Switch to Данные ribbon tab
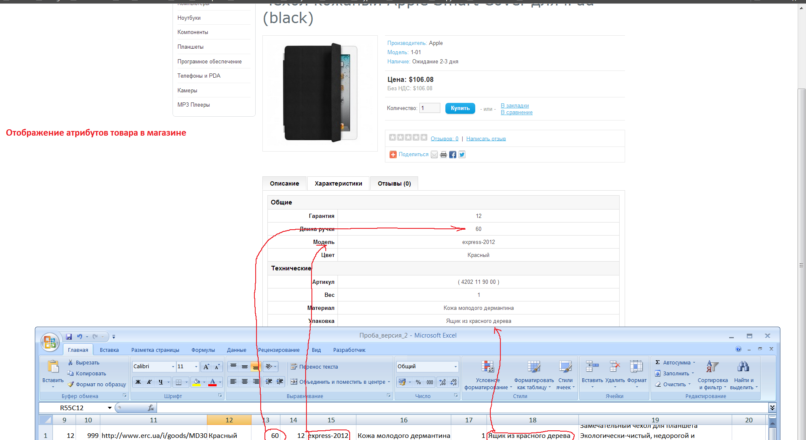Screen dimensions: 806x440 pos(236,350)
